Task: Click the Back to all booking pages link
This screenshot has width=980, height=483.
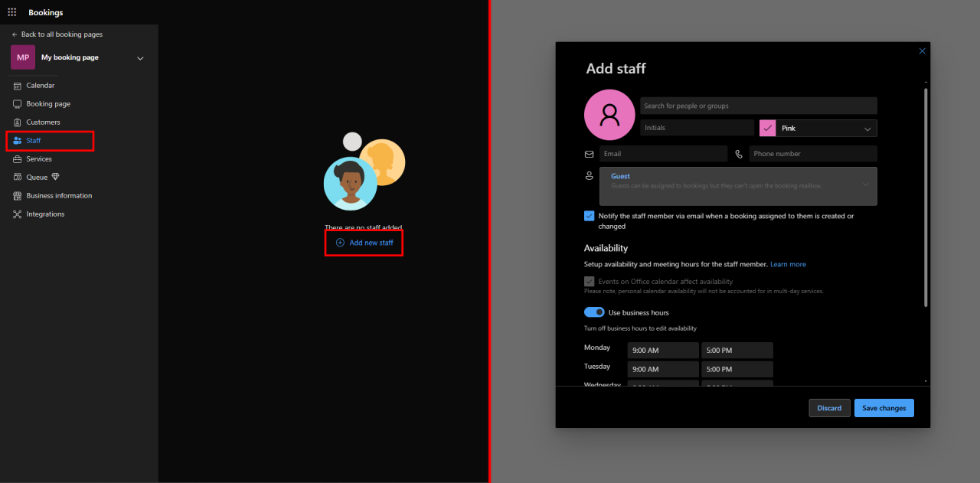Action: tap(62, 34)
